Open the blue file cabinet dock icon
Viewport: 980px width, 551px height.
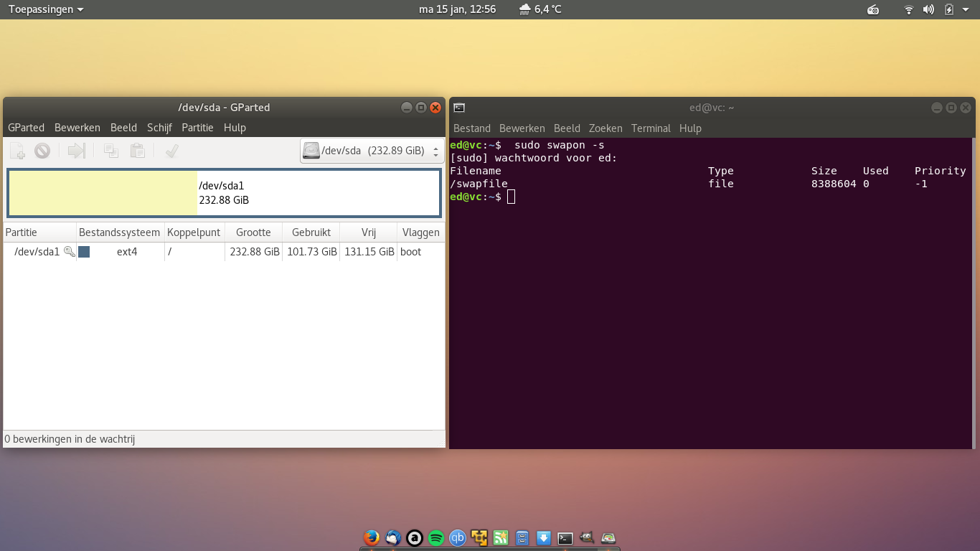(x=522, y=537)
